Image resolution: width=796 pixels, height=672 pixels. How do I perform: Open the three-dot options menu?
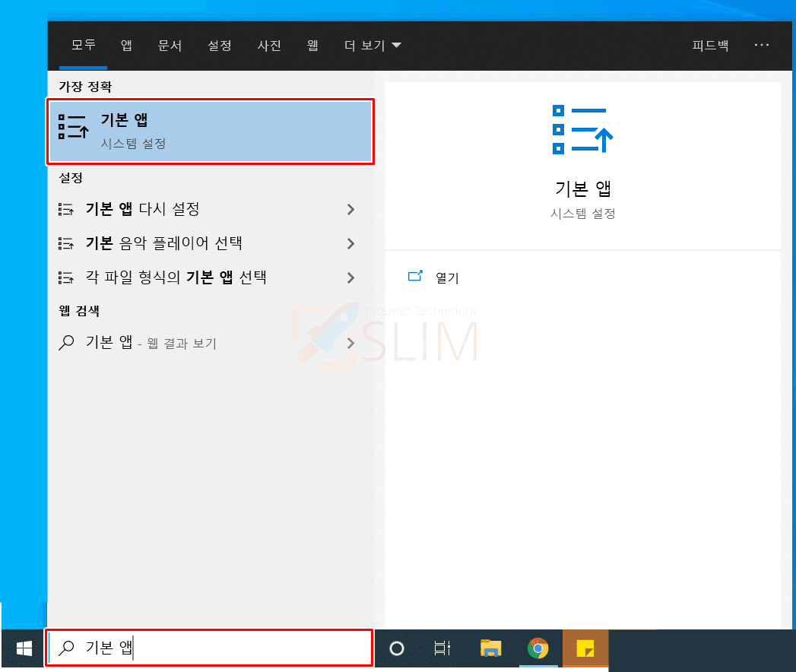point(762,45)
